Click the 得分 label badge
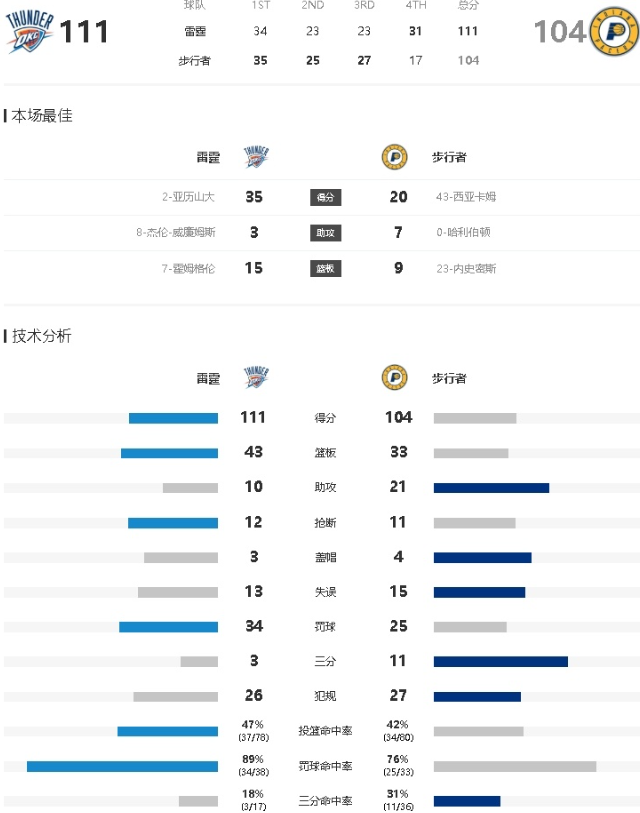640x813 pixels. pos(326,197)
